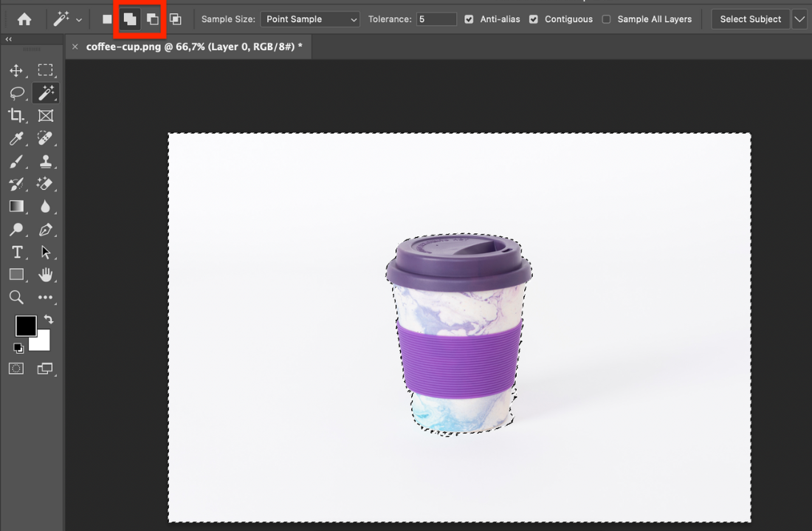Expand the Select Subject options arrow
The height and width of the screenshot is (531, 812).
pyautogui.click(x=799, y=19)
